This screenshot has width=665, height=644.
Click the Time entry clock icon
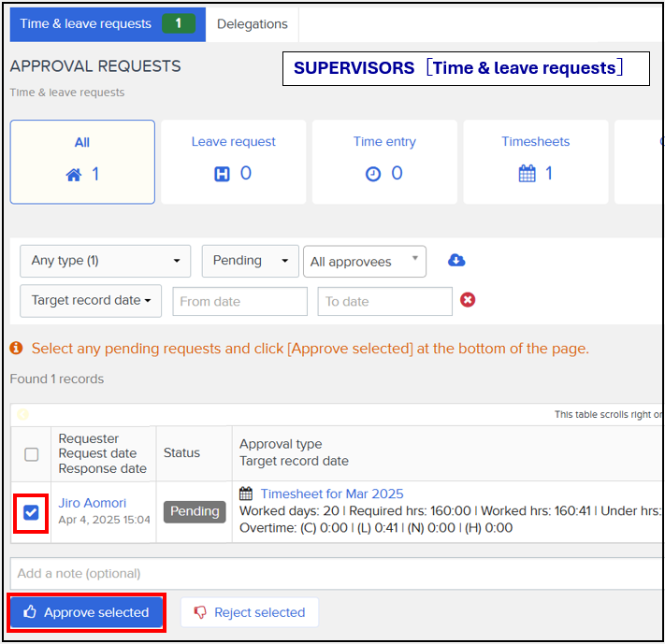[373, 174]
